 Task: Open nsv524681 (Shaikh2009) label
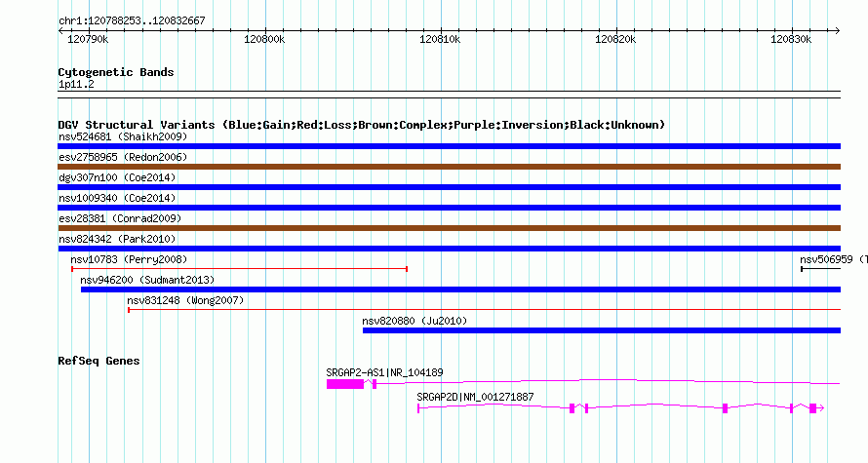click(x=123, y=136)
